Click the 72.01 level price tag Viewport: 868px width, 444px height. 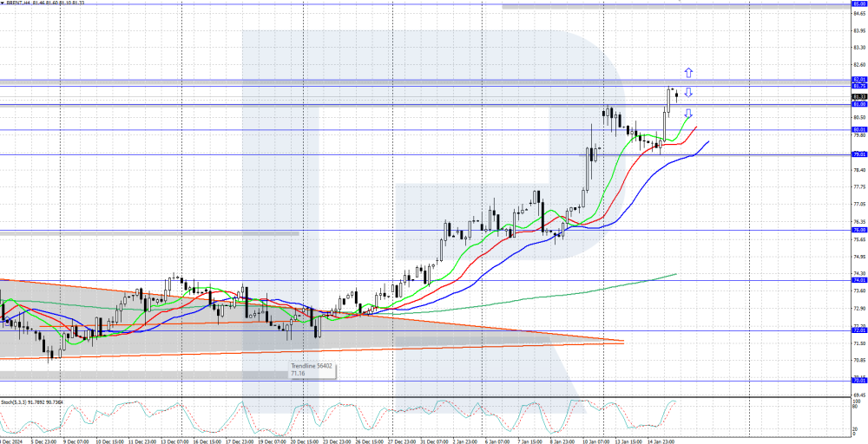pos(858,330)
